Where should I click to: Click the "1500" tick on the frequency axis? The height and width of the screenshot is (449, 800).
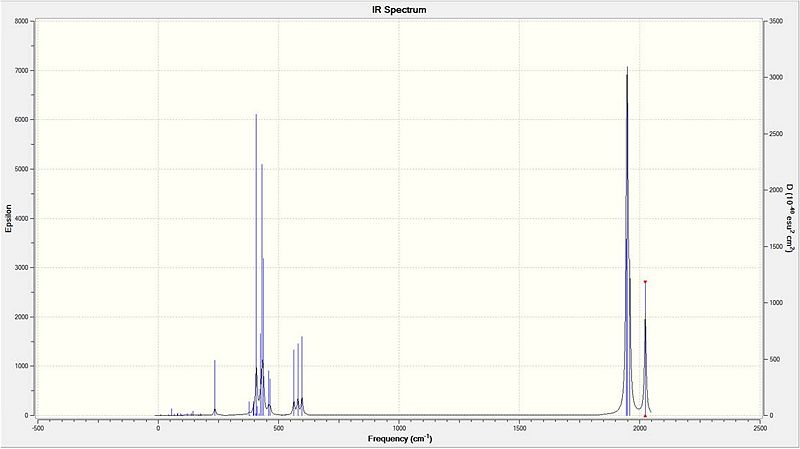click(519, 429)
